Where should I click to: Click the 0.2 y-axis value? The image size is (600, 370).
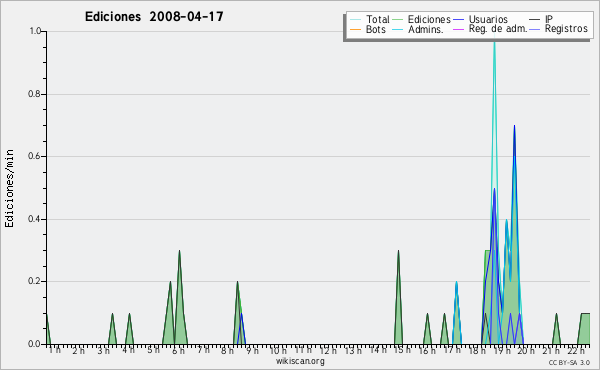[34, 281]
